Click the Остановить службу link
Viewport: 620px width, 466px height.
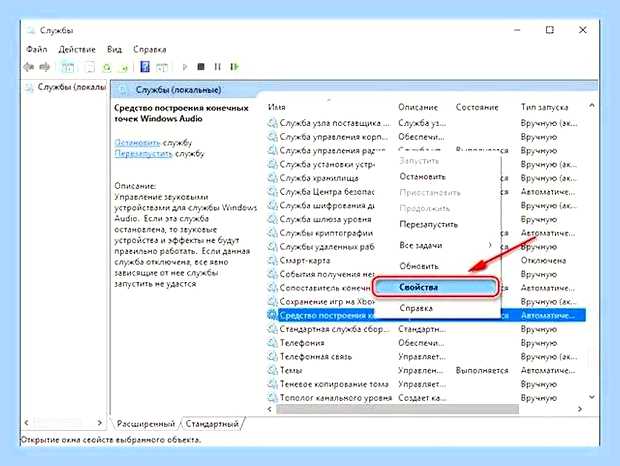[x=137, y=142]
